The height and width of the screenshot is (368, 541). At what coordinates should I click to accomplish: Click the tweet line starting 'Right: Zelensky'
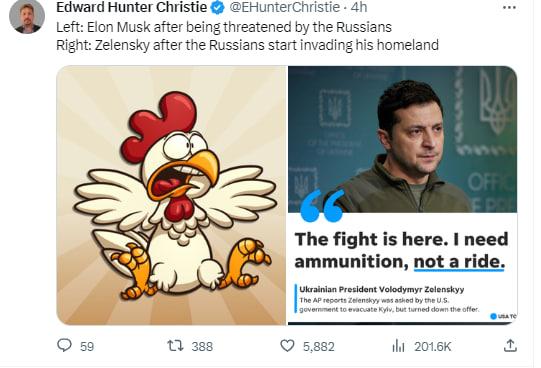(x=247, y=45)
